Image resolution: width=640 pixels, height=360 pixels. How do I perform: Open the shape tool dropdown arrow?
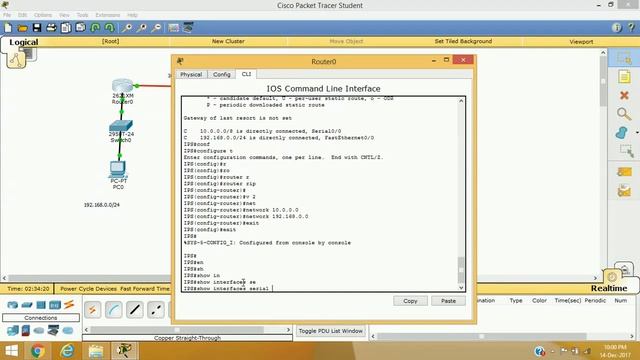click(637, 133)
